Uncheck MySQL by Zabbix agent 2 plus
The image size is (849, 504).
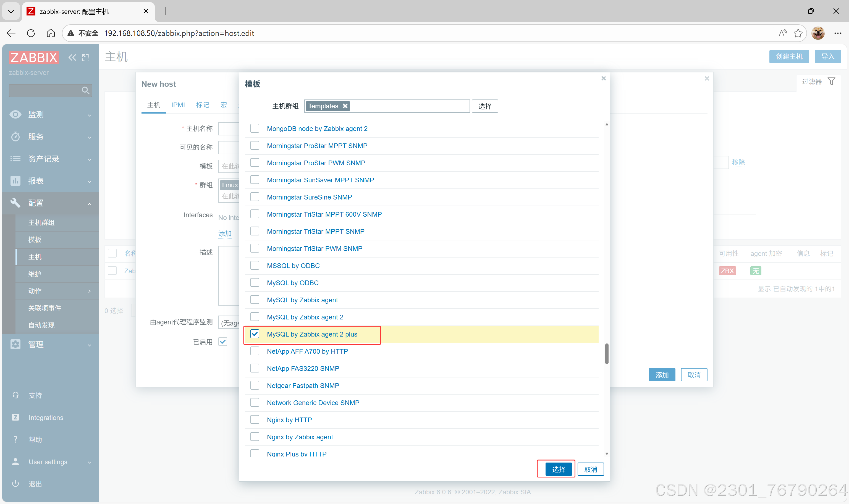255,334
